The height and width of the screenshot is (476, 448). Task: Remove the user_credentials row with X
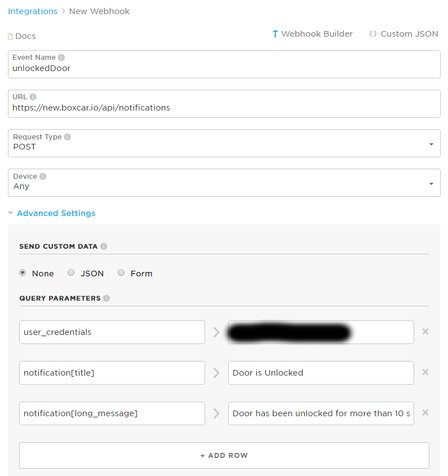coord(425,332)
